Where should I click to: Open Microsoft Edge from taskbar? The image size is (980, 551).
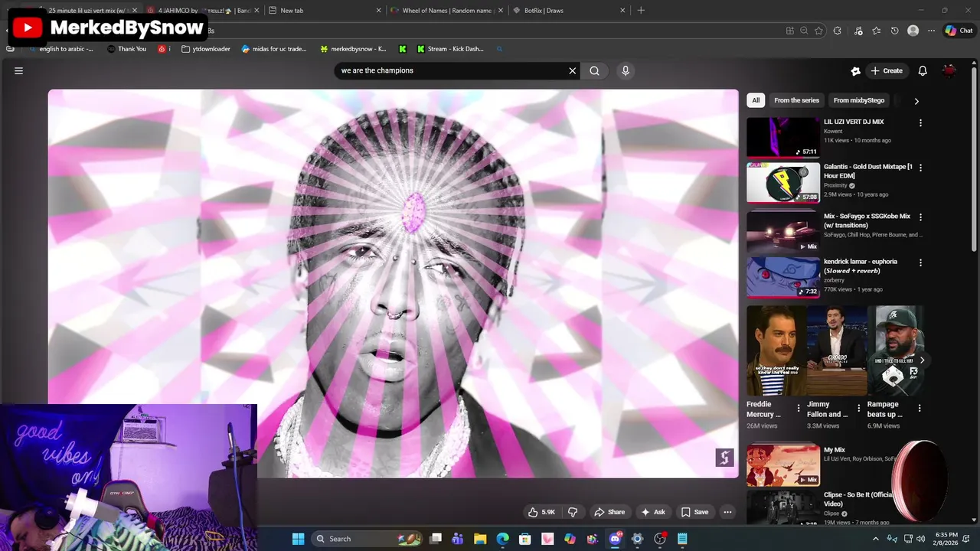pos(502,539)
